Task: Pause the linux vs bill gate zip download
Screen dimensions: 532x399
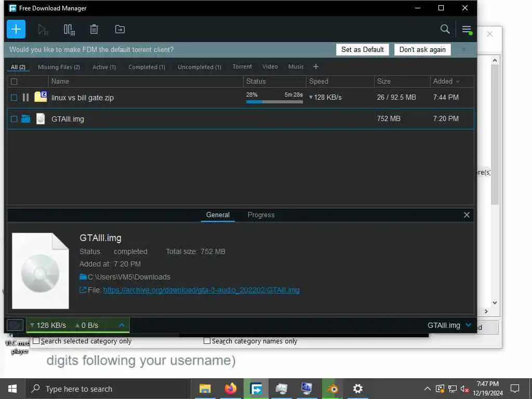Action: point(25,98)
